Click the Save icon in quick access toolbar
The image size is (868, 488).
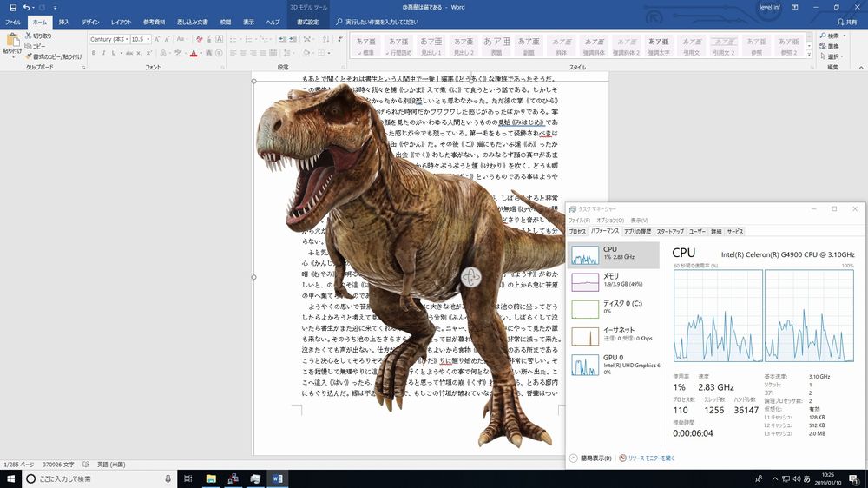click(12, 8)
